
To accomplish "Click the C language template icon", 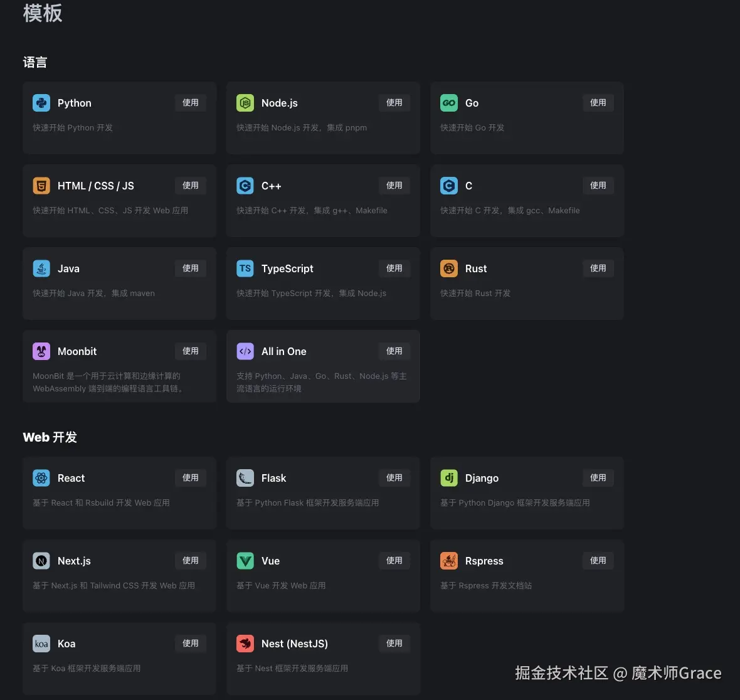I will (449, 186).
